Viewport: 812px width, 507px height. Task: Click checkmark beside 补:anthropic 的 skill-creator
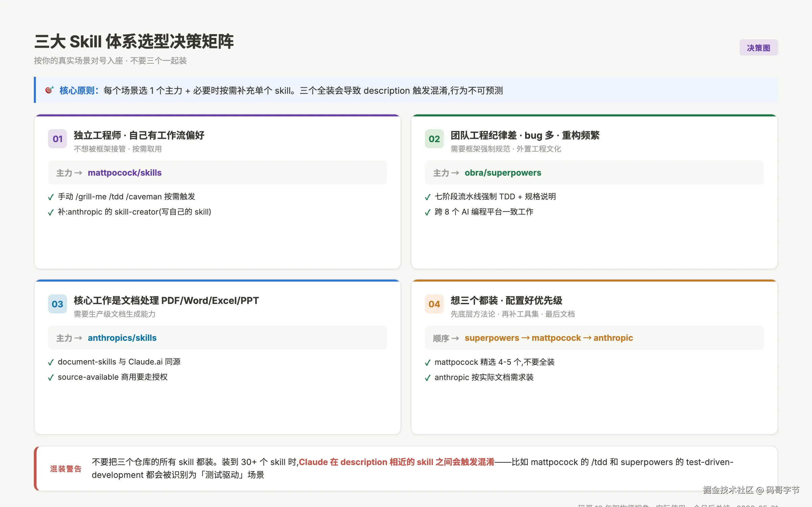click(51, 212)
